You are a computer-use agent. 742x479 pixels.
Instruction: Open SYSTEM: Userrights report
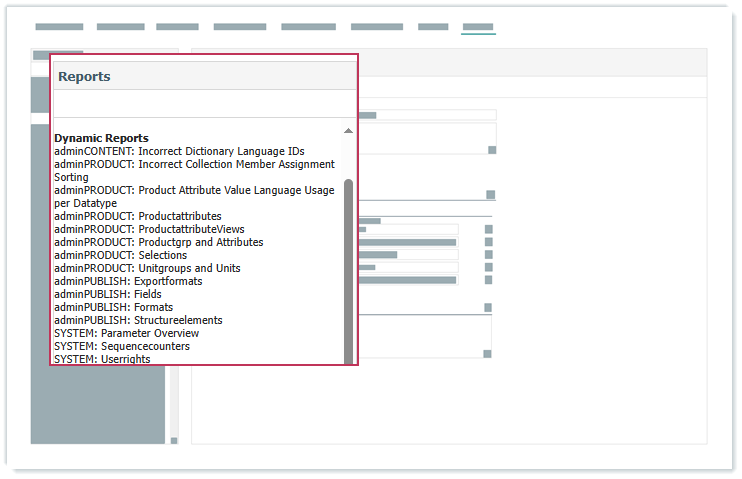coord(102,358)
